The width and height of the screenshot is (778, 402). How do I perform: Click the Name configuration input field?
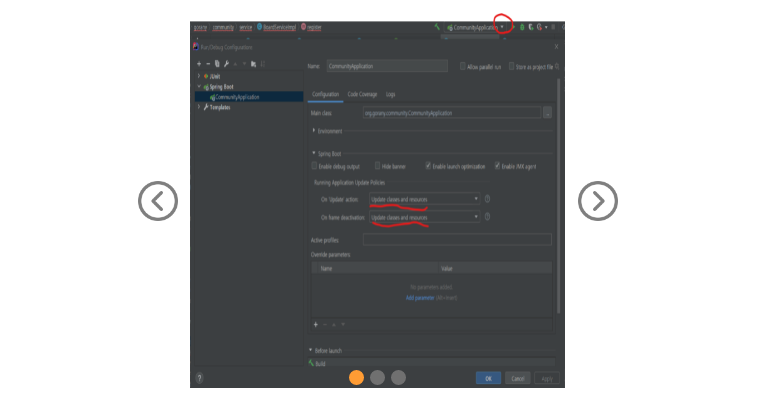pyautogui.click(x=387, y=66)
